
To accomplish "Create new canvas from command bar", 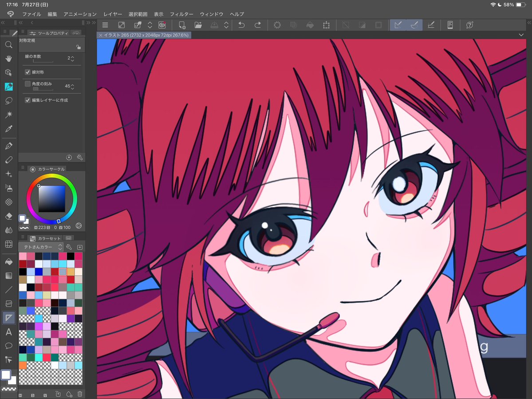I will (x=182, y=25).
